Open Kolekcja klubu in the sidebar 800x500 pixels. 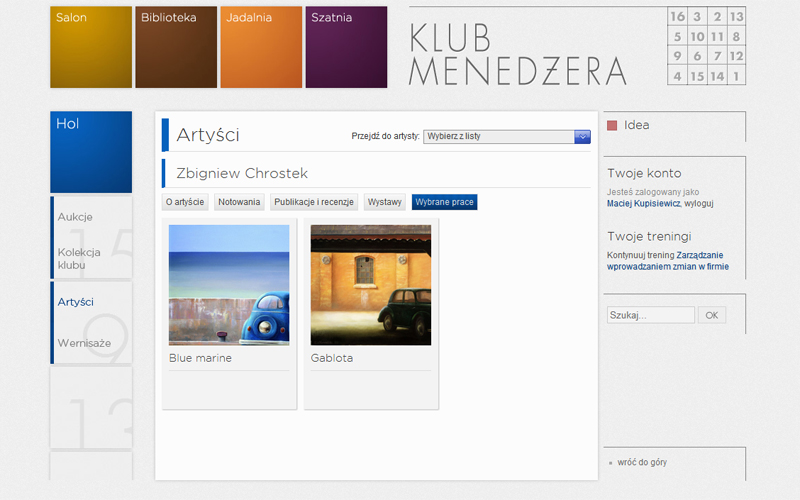[x=79, y=259]
